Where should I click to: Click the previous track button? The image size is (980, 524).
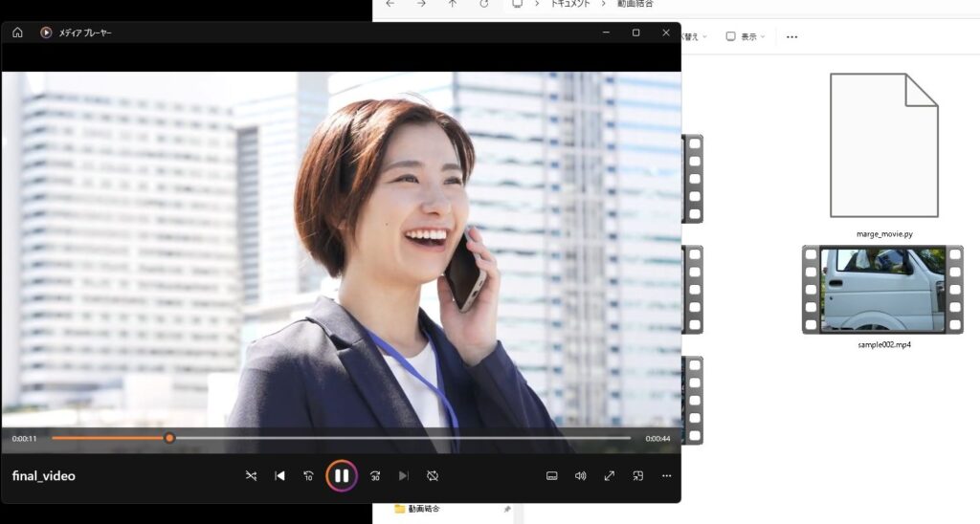click(x=279, y=475)
